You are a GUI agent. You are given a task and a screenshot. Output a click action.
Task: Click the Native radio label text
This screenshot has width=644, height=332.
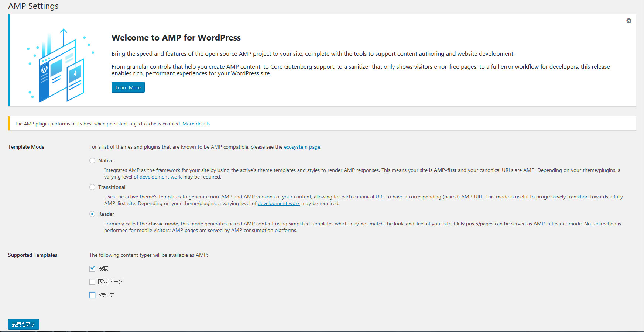click(x=106, y=160)
